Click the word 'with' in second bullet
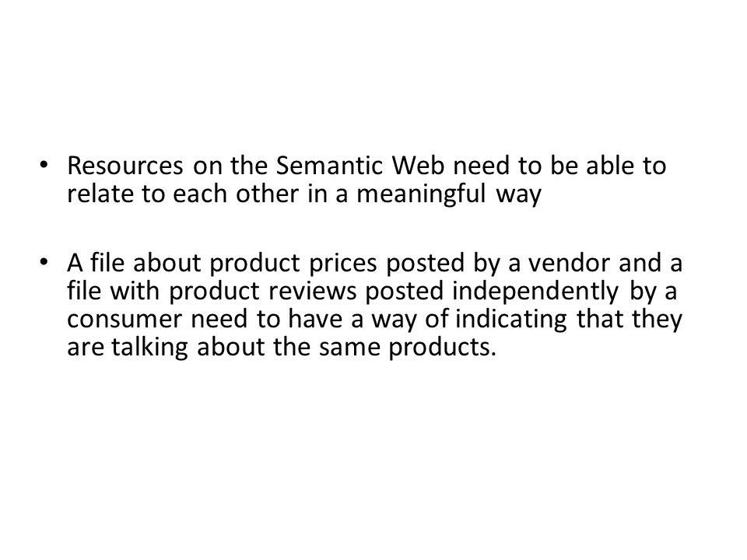747x560 pixels. coord(135,292)
